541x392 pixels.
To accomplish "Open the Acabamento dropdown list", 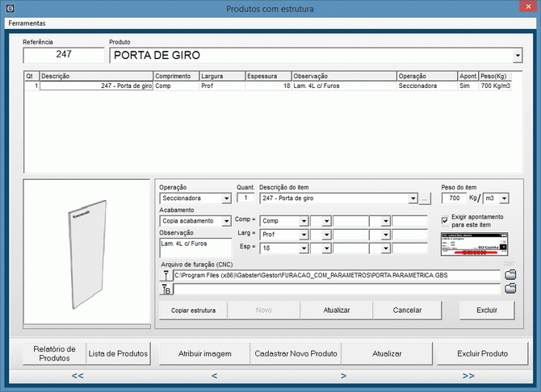I will pos(227,221).
